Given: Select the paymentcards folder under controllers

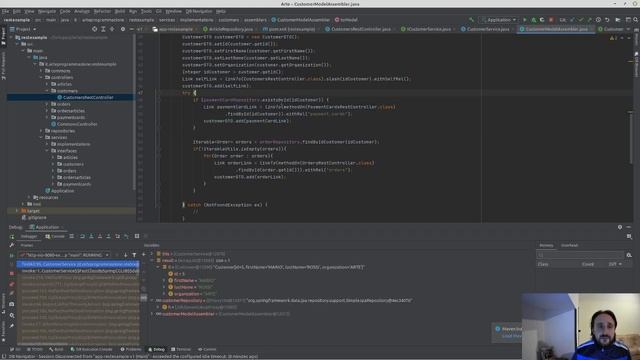Looking at the screenshot, I should pyautogui.click(x=68, y=117).
